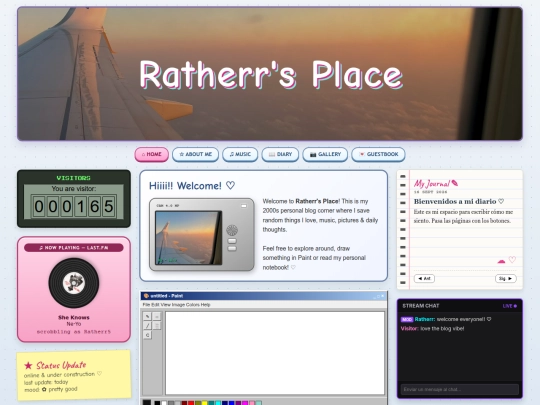Pick the navy color swatch
Viewport: 540px width, 405px height.
click(x=225, y=403)
